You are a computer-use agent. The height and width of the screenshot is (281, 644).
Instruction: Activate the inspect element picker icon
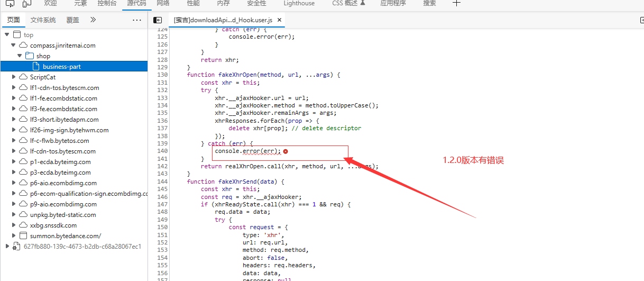10,3
